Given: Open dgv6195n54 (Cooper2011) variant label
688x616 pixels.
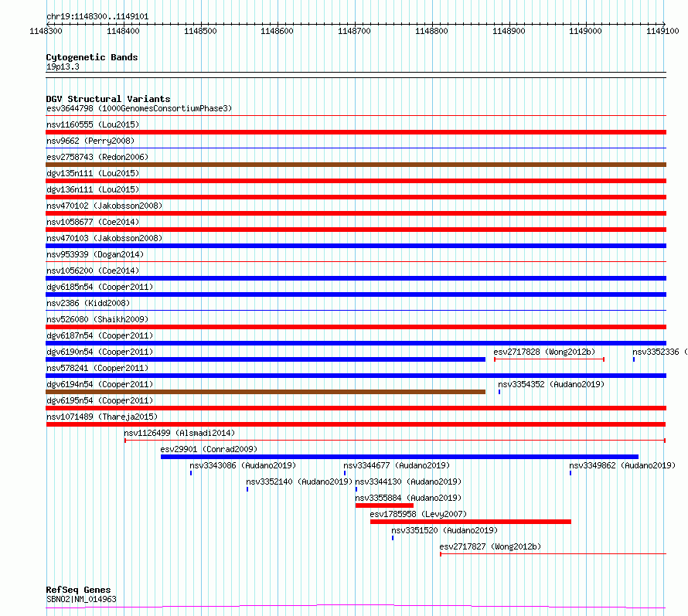Looking at the screenshot, I should [x=100, y=400].
